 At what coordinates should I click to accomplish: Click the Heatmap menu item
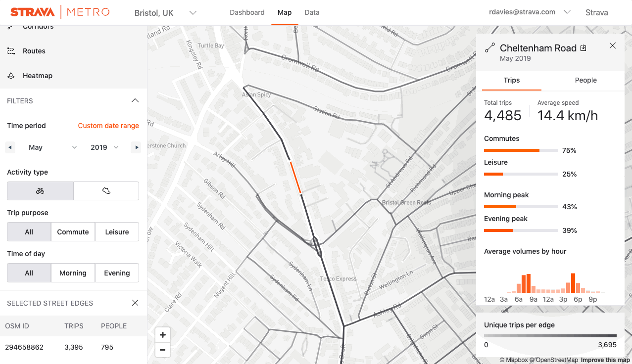pos(38,76)
